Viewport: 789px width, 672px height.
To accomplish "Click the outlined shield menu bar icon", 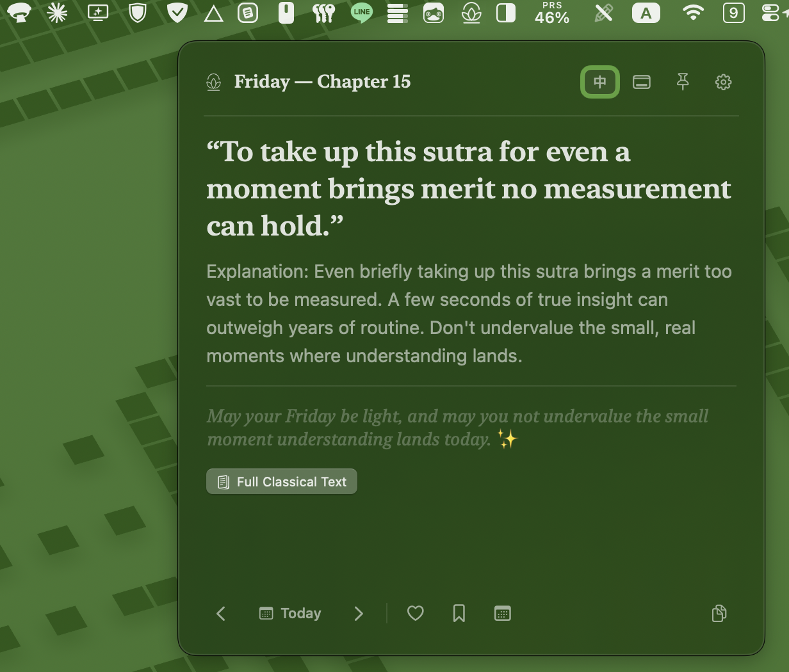I will click(x=138, y=13).
